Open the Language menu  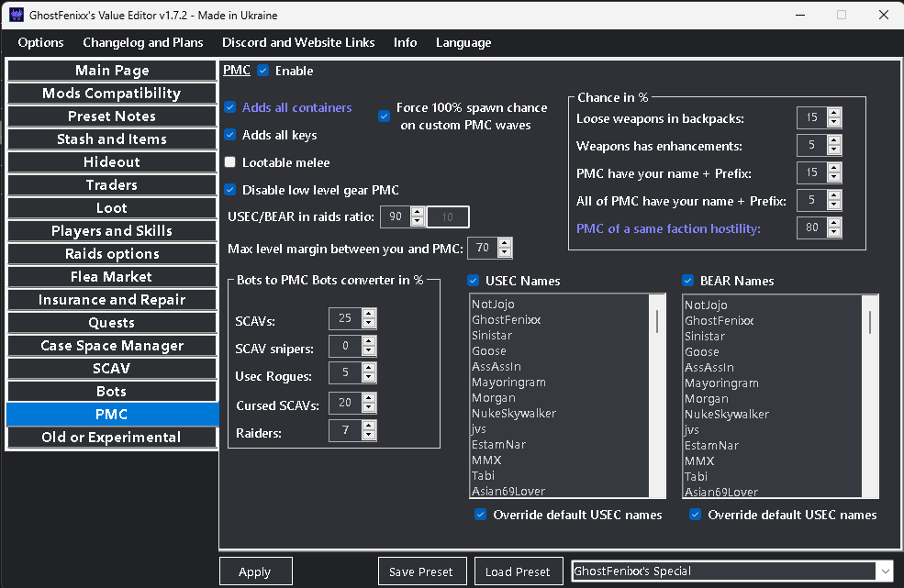click(x=463, y=43)
